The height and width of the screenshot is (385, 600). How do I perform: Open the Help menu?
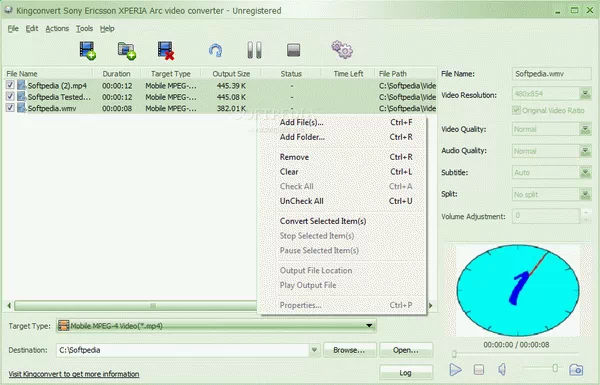tap(107, 29)
